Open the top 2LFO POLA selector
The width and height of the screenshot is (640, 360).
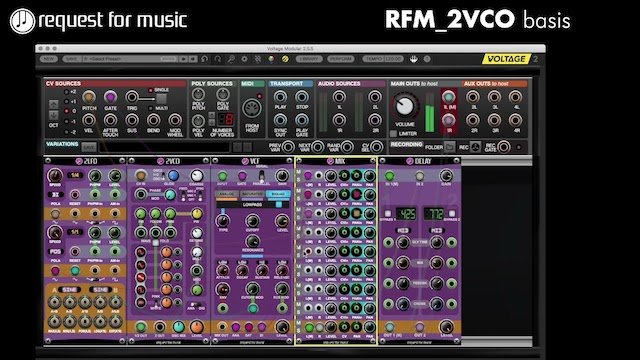[x=55, y=195]
